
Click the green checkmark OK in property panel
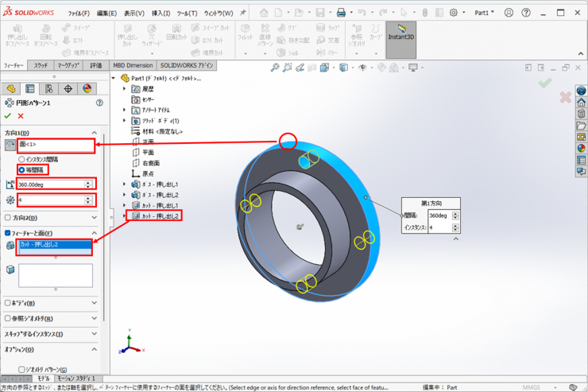pyautogui.click(x=8, y=116)
